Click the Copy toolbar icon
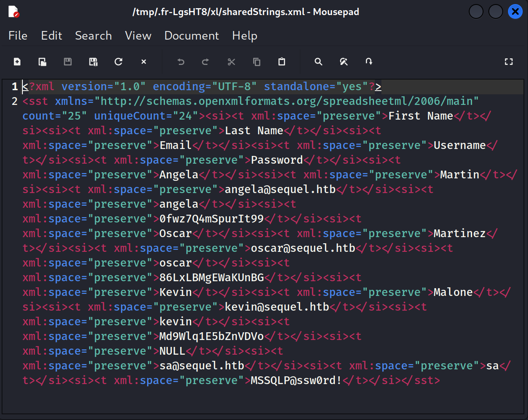 click(x=257, y=62)
